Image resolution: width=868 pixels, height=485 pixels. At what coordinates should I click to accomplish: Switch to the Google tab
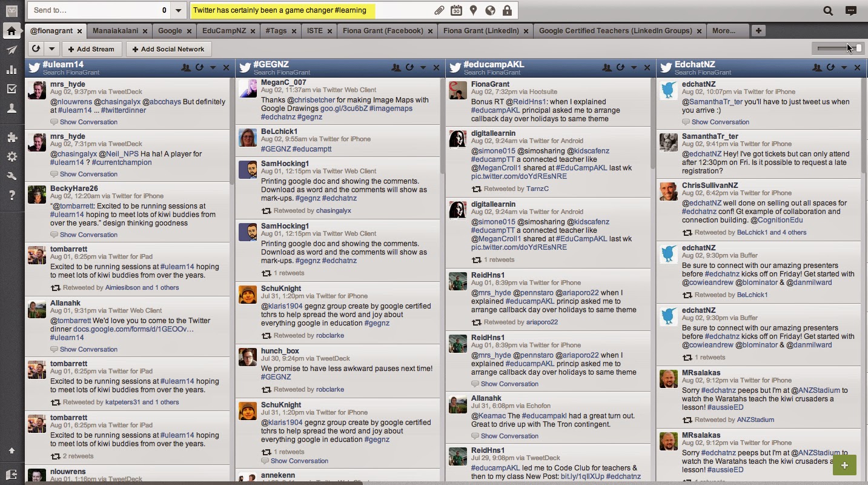click(170, 31)
